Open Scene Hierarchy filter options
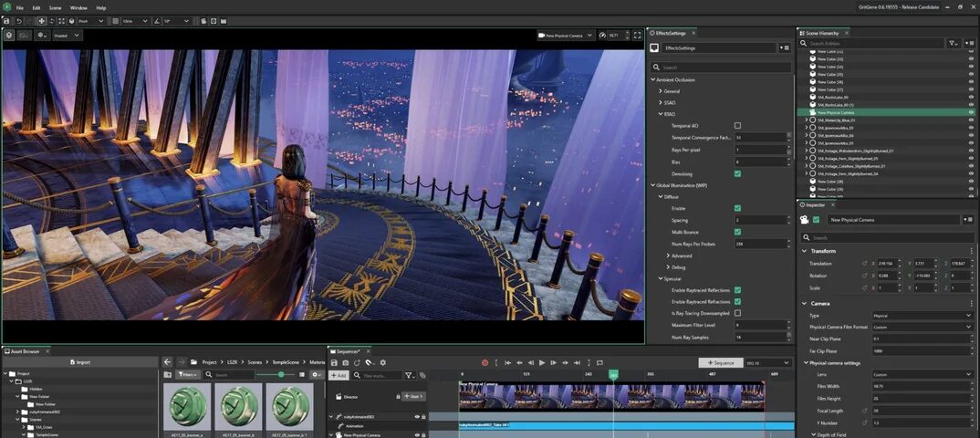 pyautogui.click(x=954, y=43)
